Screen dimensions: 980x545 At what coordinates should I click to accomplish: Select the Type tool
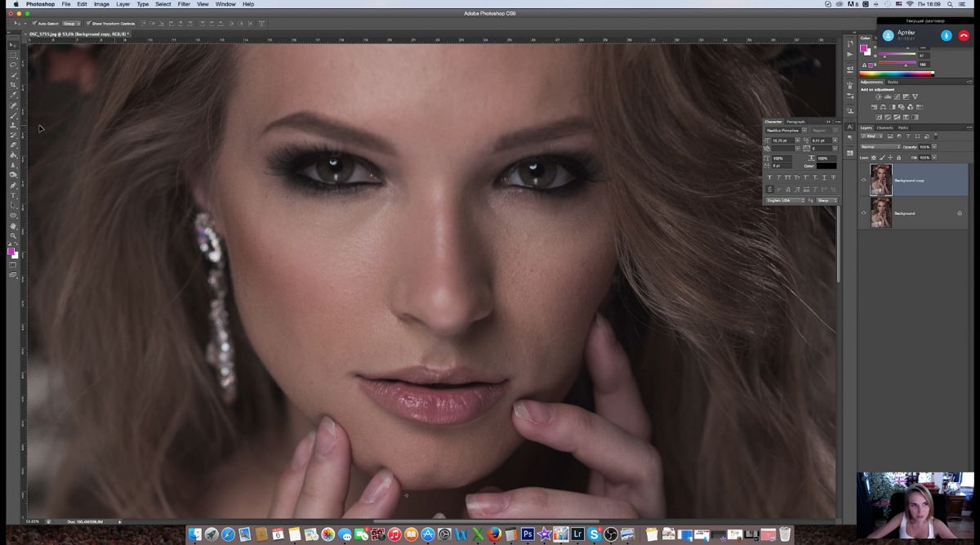(x=13, y=195)
